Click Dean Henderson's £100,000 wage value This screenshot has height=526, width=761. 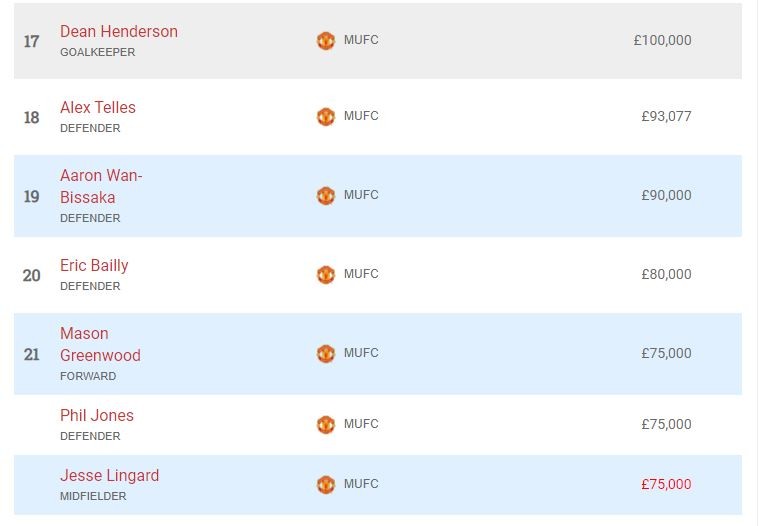pyautogui.click(x=661, y=41)
